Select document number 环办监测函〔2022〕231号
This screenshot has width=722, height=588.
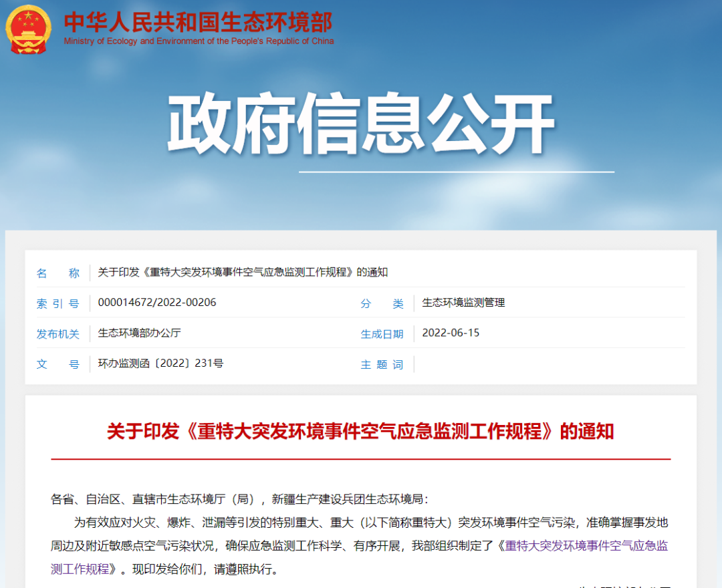pos(160,363)
